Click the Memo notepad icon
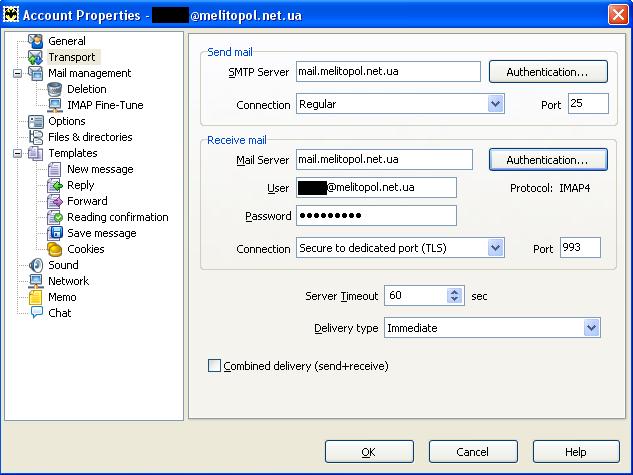The image size is (633, 475). point(36,297)
